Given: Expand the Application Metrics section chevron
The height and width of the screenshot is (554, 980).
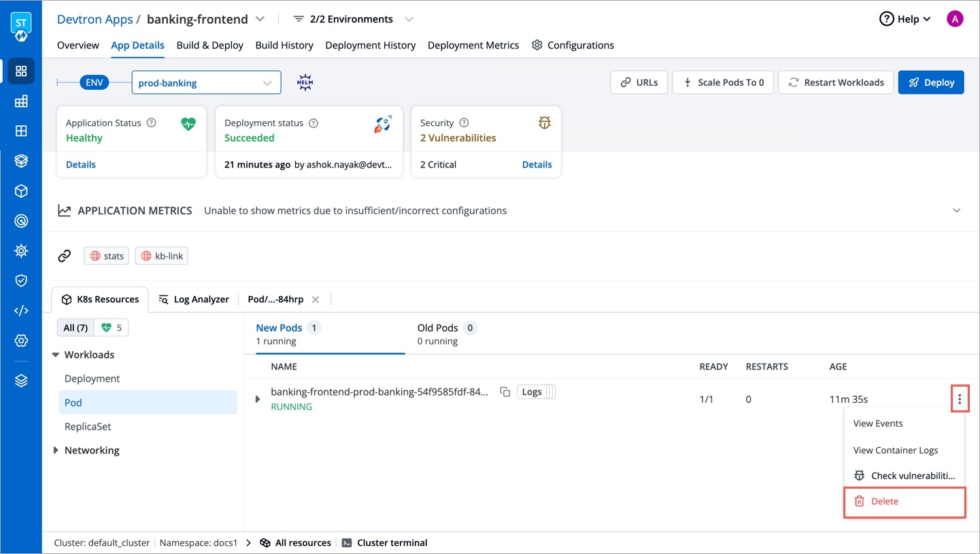Looking at the screenshot, I should 956,211.
